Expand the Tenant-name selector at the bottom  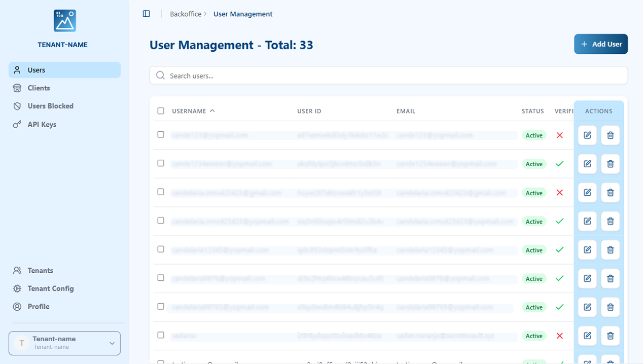tap(112, 343)
